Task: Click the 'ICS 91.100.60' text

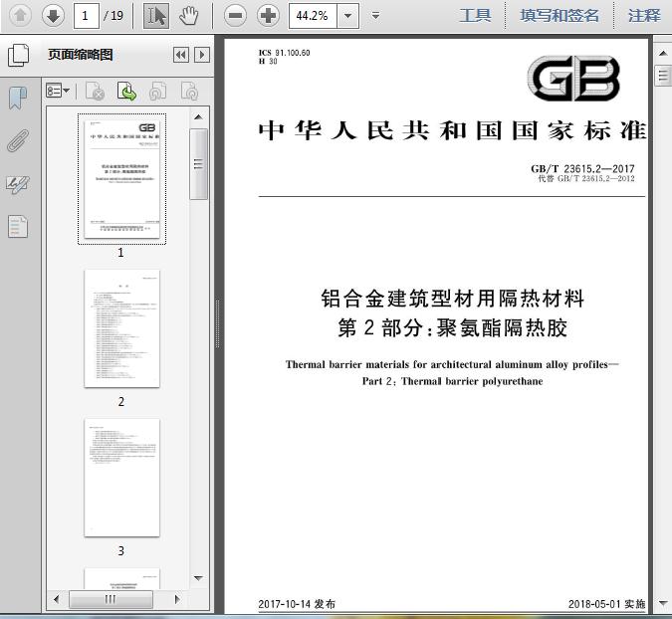Action: [x=284, y=53]
